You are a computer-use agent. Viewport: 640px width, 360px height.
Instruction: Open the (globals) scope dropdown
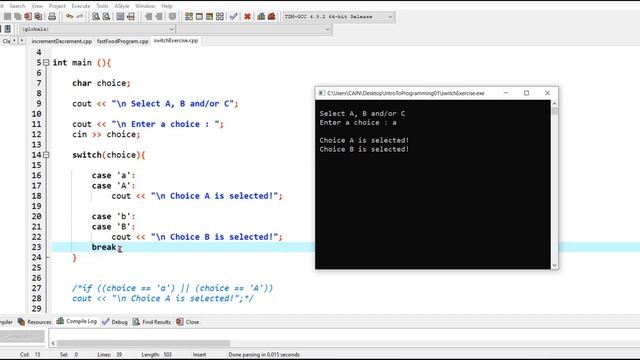tap(97, 29)
